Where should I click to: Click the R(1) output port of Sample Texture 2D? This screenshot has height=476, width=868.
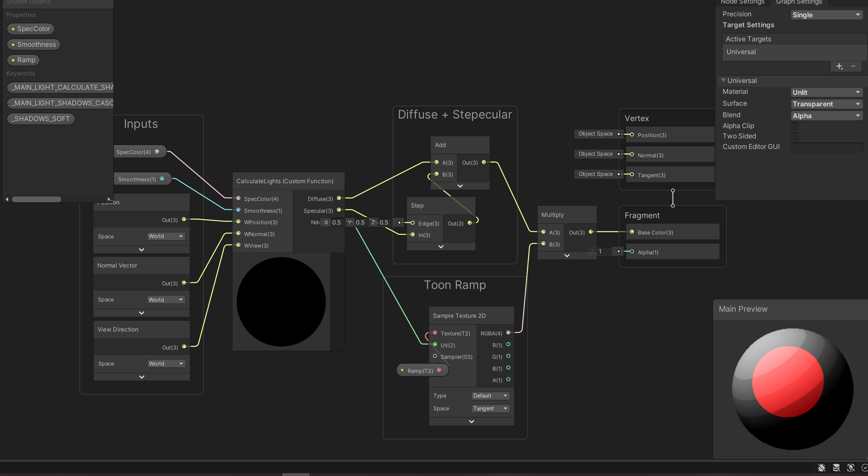(x=509, y=344)
